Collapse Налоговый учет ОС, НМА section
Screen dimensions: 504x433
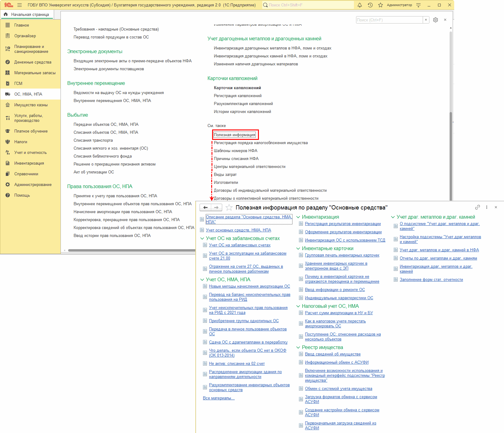pyautogui.click(x=298, y=306)
